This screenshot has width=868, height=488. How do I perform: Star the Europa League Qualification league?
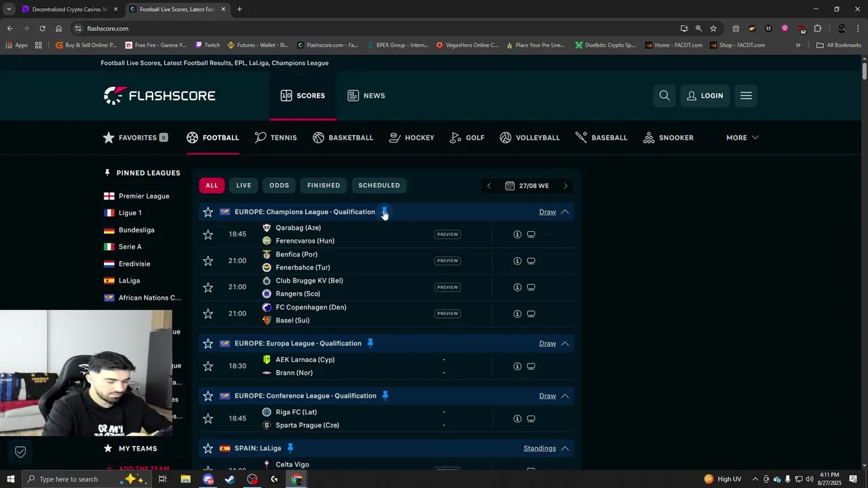pyautogui.click(x=208, y=344)
